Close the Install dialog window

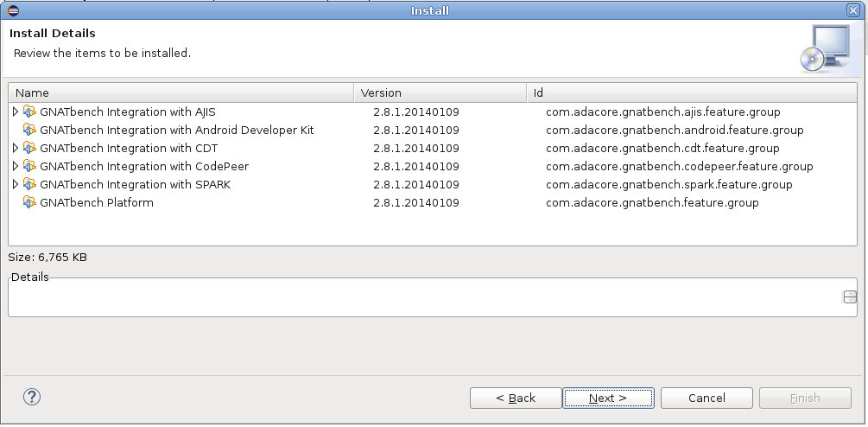853,10
